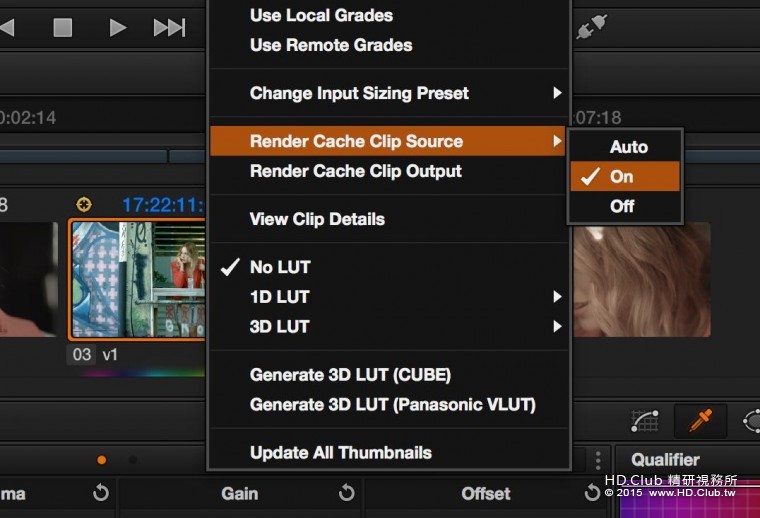This screenshot has width=760, height=518.
Task: Click the orange badge above clip 03
Action: click(x=84, y=205)
